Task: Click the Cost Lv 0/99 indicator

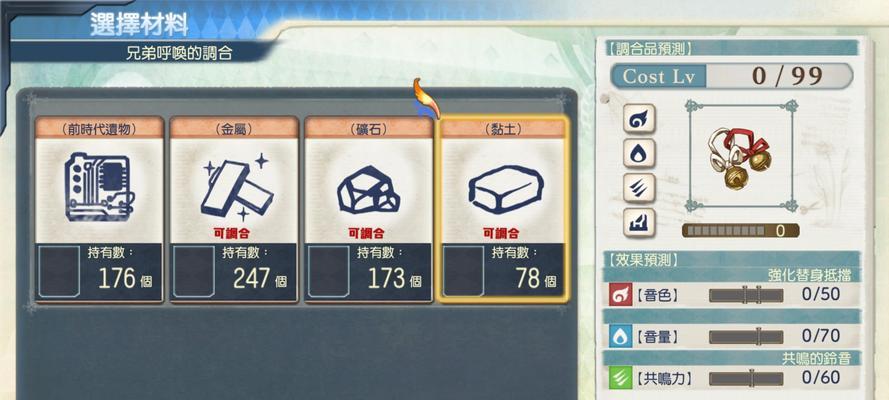Action: pos(731,76)
